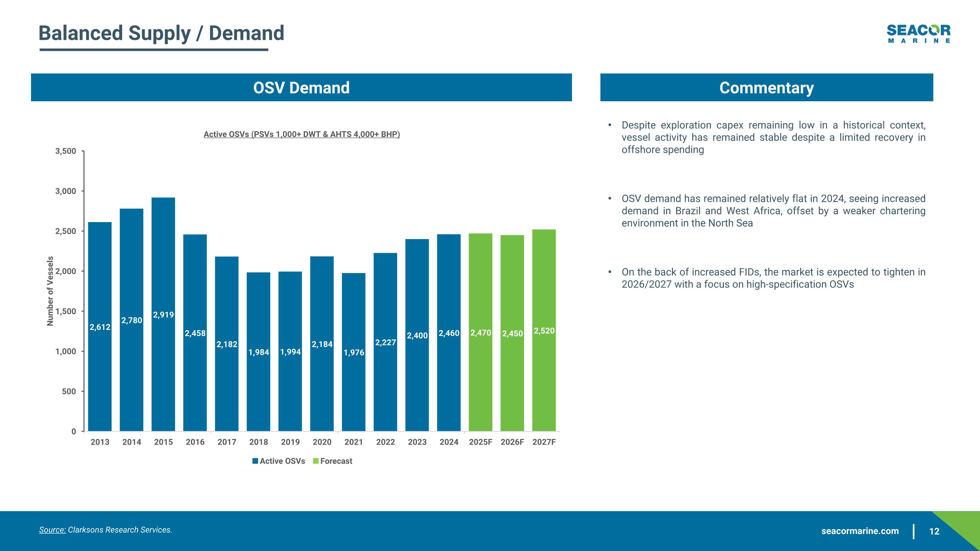Click the 3,000 y-axis label
980x551 pixels.
coord(66,191)
